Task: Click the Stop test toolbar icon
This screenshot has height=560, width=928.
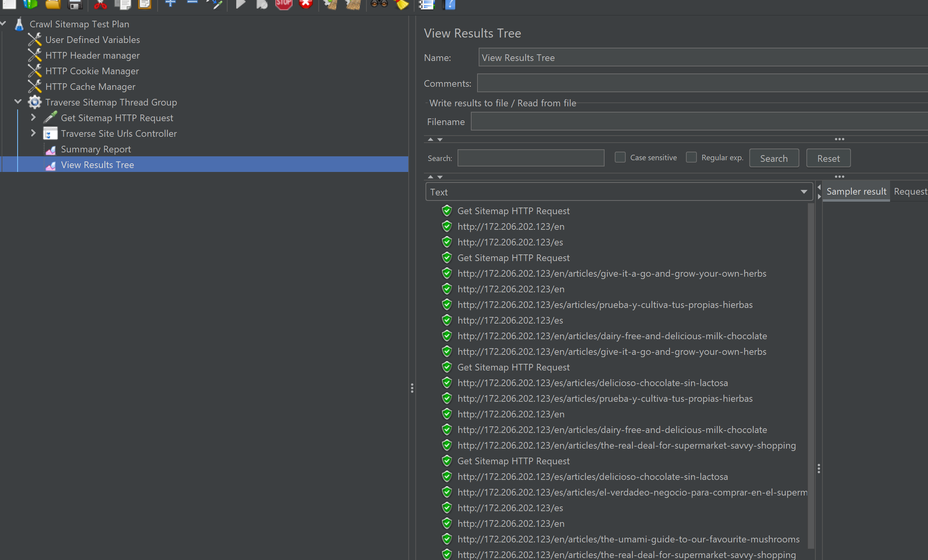Action: coord(284,4)
